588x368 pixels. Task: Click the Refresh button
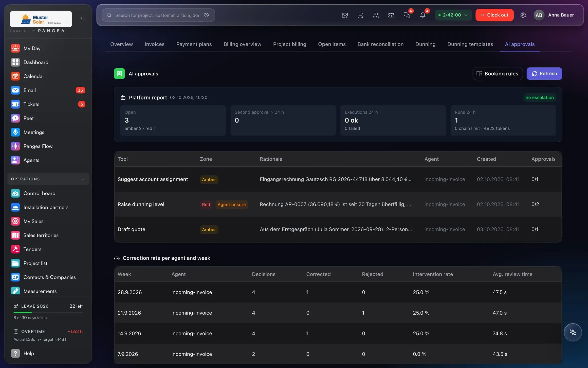coord(544,74)
